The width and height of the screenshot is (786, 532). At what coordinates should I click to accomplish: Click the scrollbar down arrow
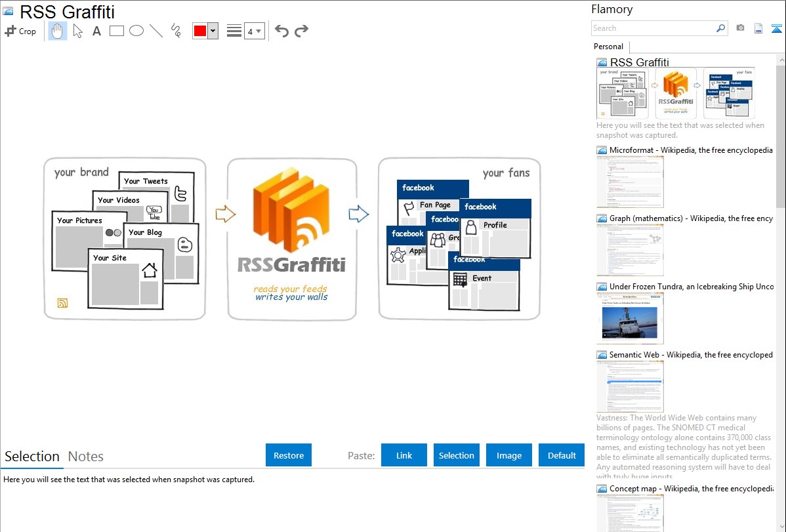[x=781, y=527]
